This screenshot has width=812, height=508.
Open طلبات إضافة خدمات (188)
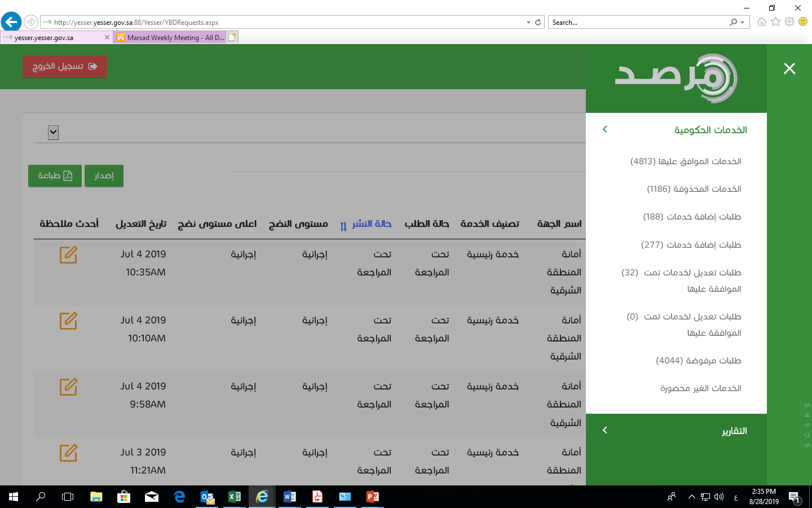pos(692,217)
